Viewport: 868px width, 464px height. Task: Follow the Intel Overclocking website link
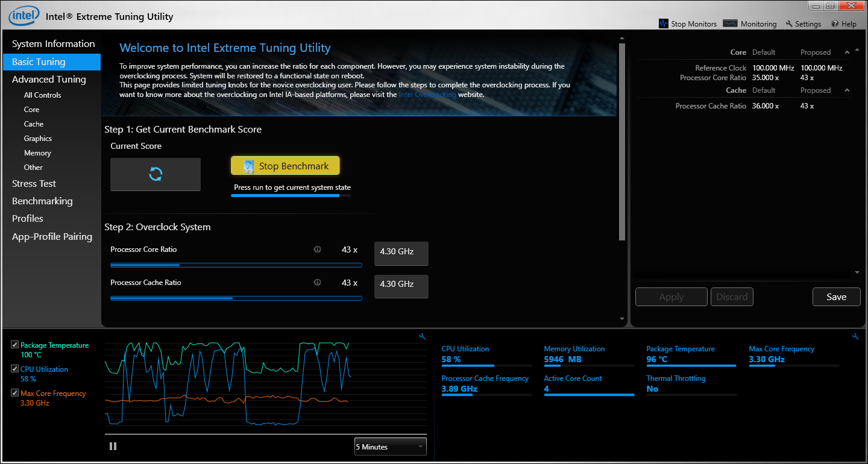point(427,95)
